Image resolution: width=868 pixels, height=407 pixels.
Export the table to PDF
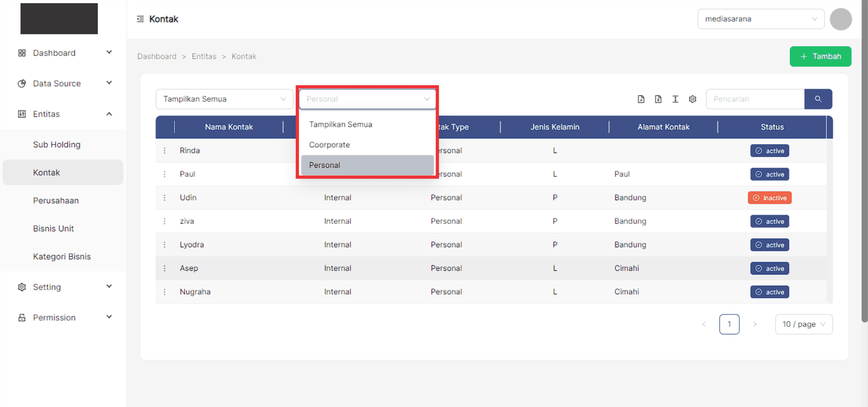(x=641, y=99)
